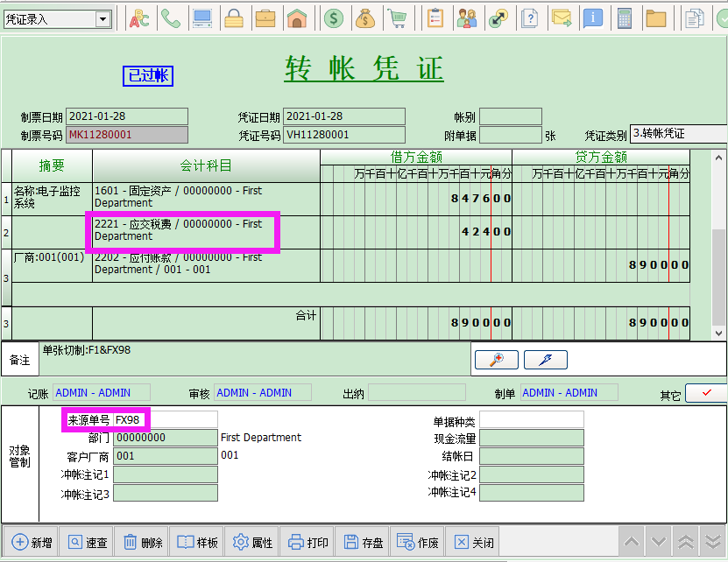The image size is (728, 562).
Task: Select the 2221 应交税费 account row
Action: [x=184, y=231]
